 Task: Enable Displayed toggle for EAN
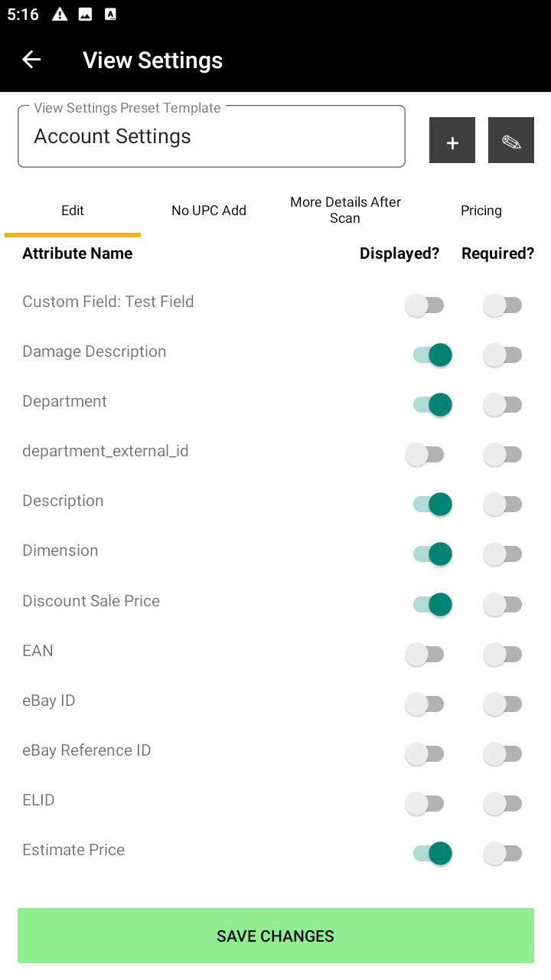[x=425, y=655]
